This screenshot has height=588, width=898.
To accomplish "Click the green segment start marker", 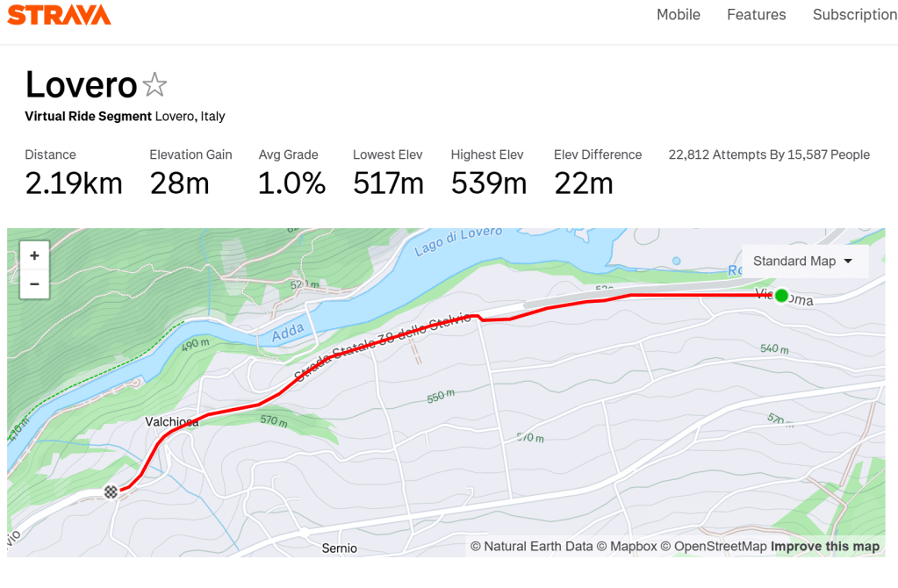I will pos(781,296).
